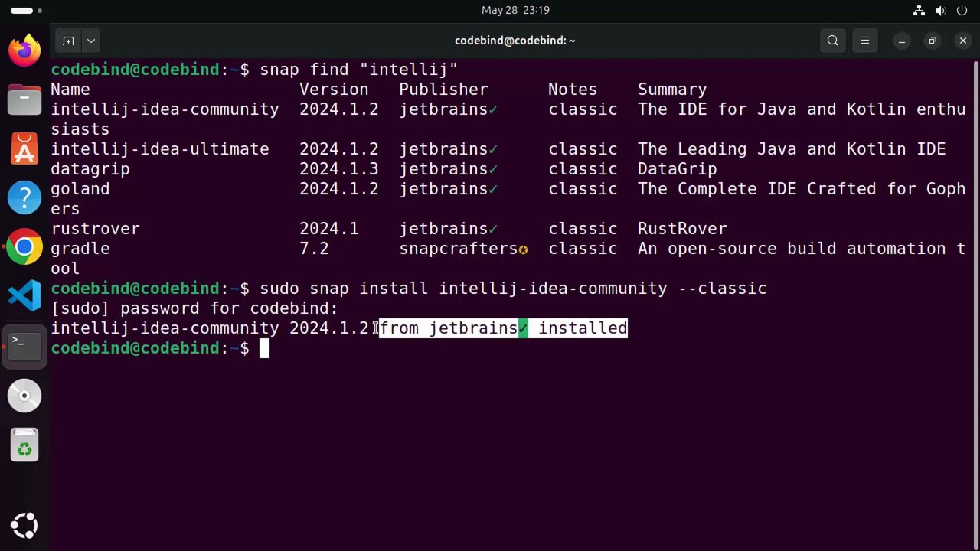The width and height of the screenshot is (980, 551).
Task: Click the gradle package name
Action: [80, 249]
